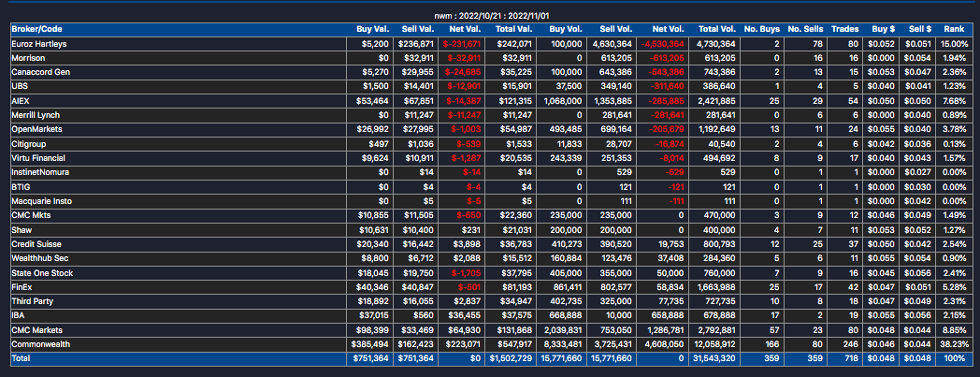980x377 pixels.
Task: Click Total row total value $1,502,729
Action: pyautogui.click(x=512, y=359)
